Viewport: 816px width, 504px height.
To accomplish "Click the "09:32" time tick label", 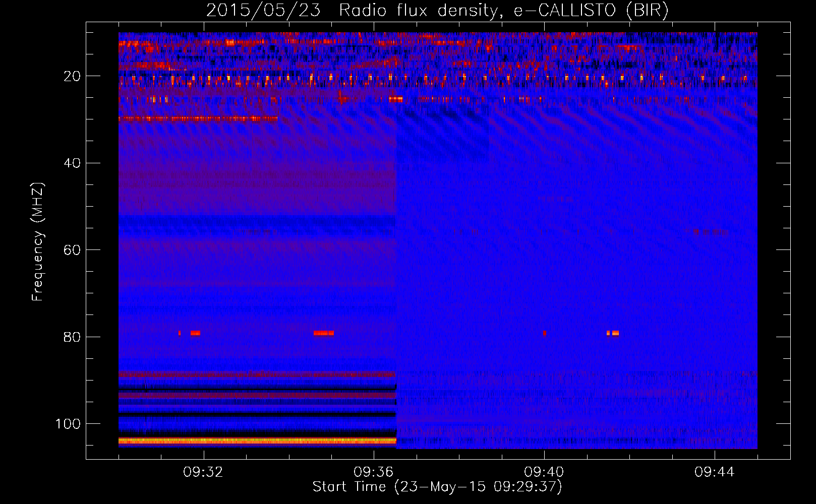I will click(x=203, y=472).
